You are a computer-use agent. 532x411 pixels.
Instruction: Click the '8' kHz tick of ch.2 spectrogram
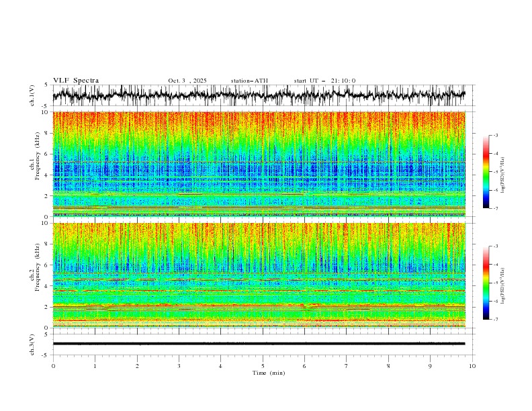tap(47, 244)
